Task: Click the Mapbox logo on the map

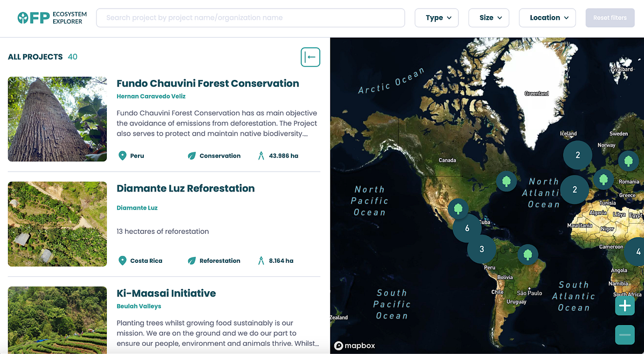Action: point(355,346)
